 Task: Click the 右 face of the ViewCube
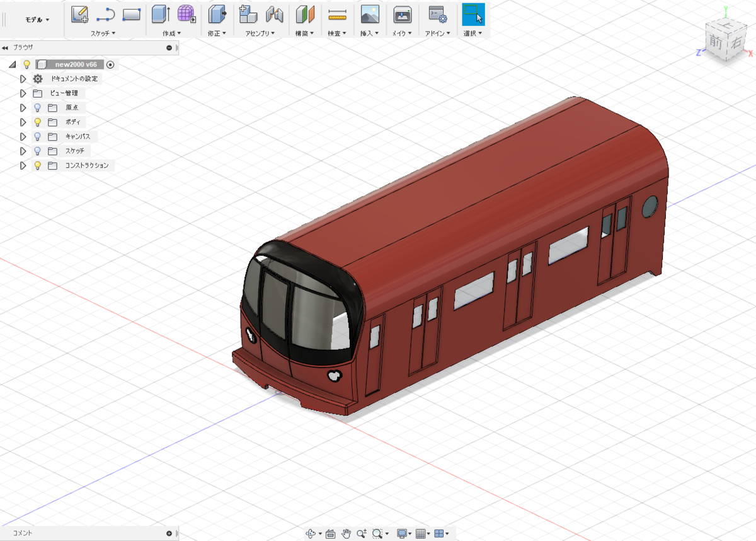(x=735, y=43)
